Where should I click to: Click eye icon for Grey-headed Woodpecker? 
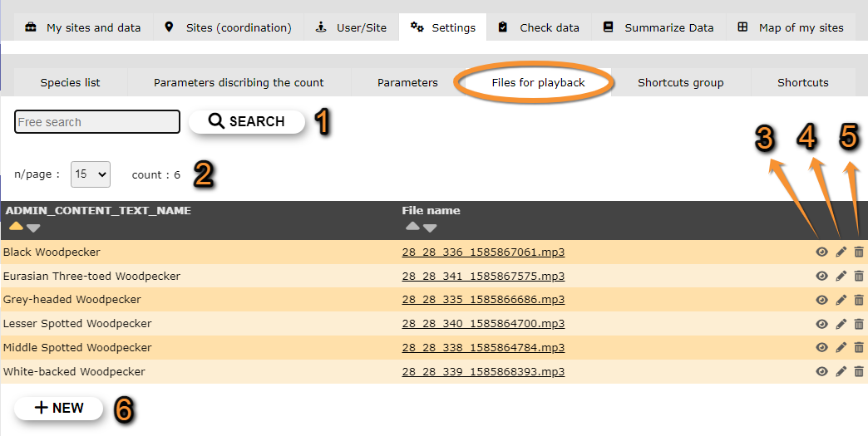click(822, 300)
